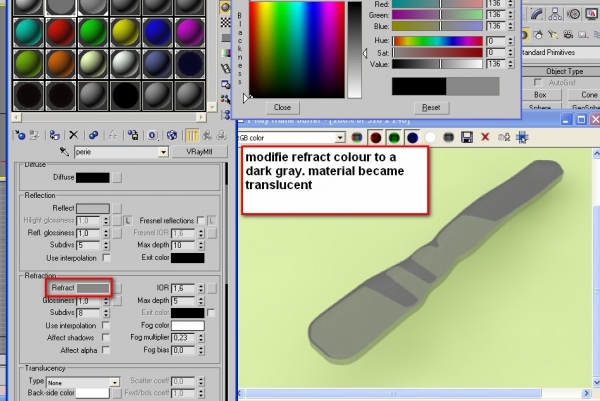Toggle the checkered Background icon

[x=225, y=23]
